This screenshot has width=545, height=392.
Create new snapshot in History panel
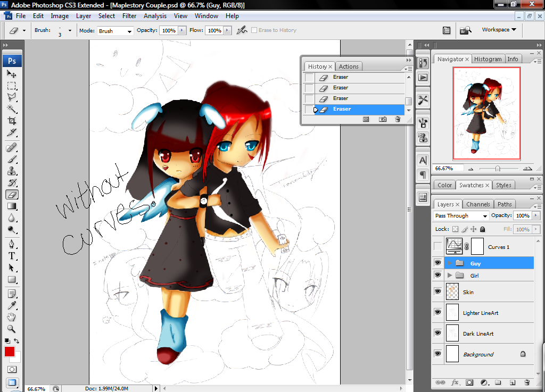[x=382, y=120]
